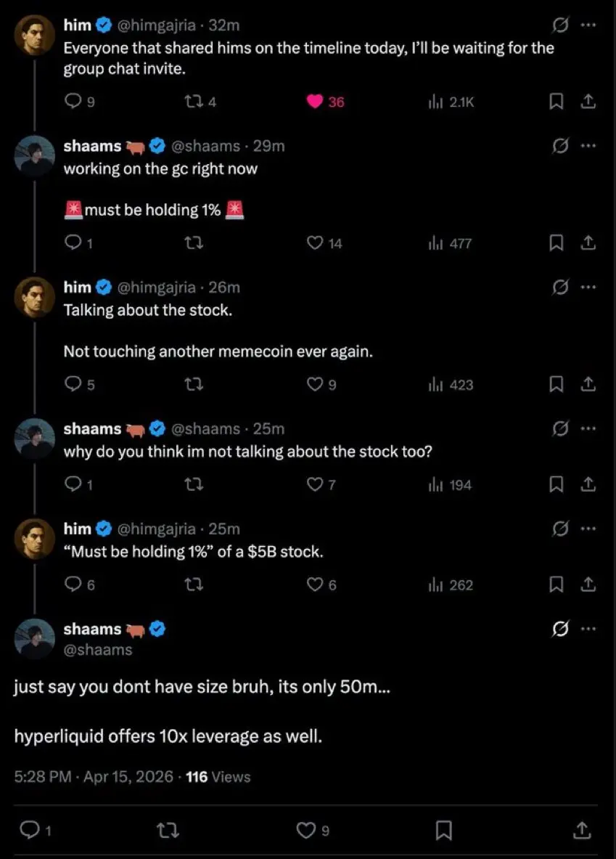Reply to the first tweet with 9 comments
The height and width of the screenshot is (859, 616).
73,102
